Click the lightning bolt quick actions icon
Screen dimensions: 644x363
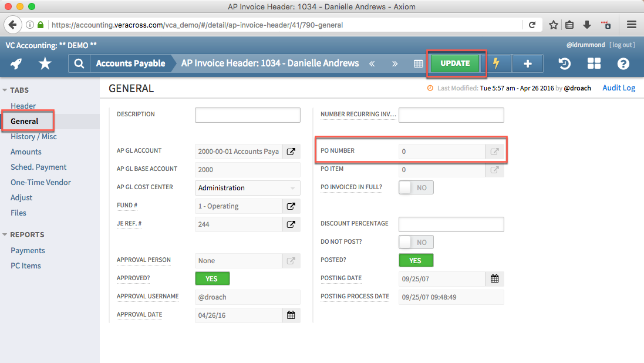[497, 63]
